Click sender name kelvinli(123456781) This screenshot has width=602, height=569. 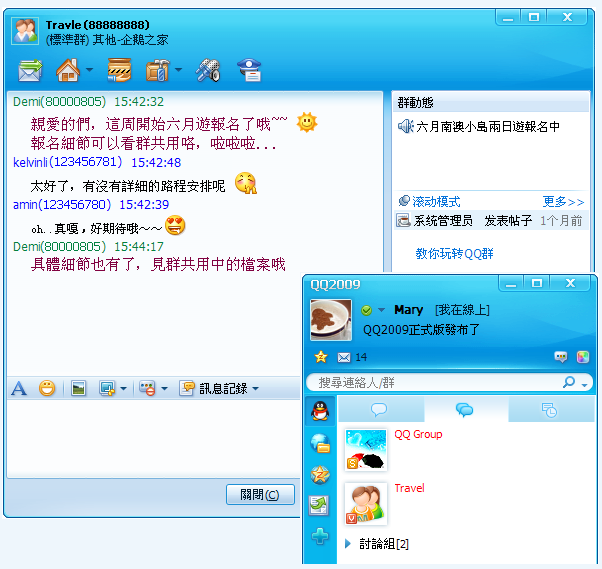68,162
